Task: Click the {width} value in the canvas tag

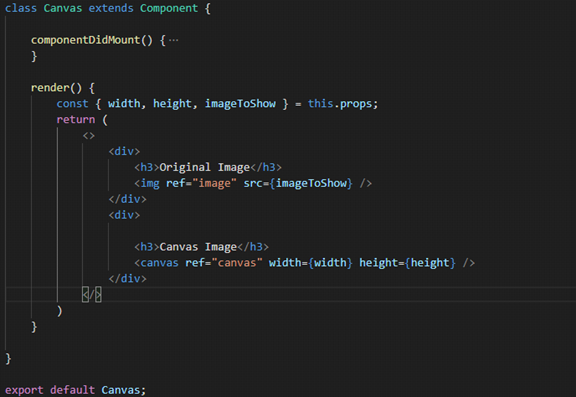Action: tap(330, 263)
